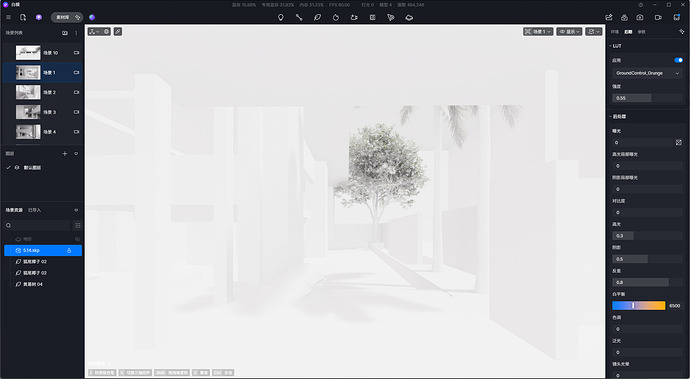Select the light bulb lighting tool

280,17
